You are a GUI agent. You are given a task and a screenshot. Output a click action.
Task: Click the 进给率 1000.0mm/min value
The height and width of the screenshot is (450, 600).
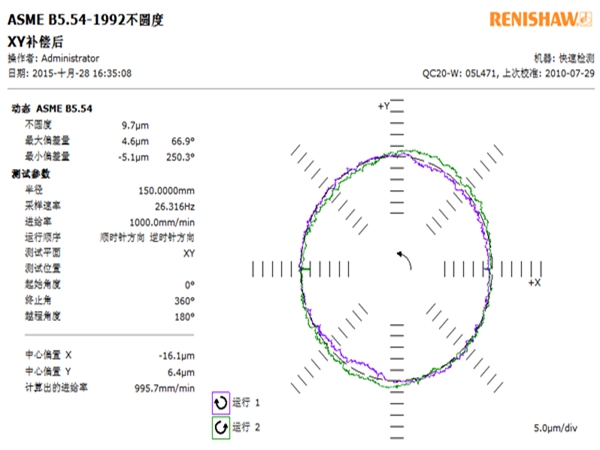click(164, 221)
